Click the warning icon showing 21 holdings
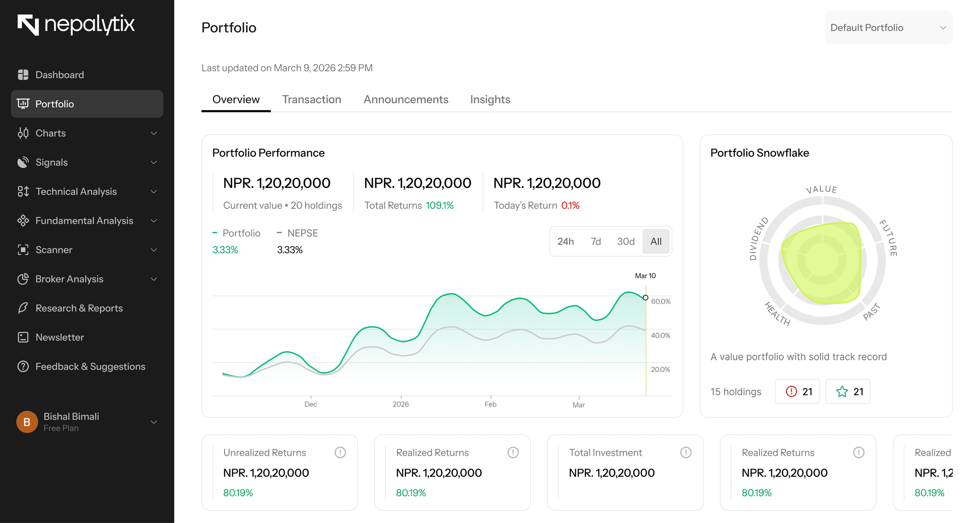 tap(797, 391)
